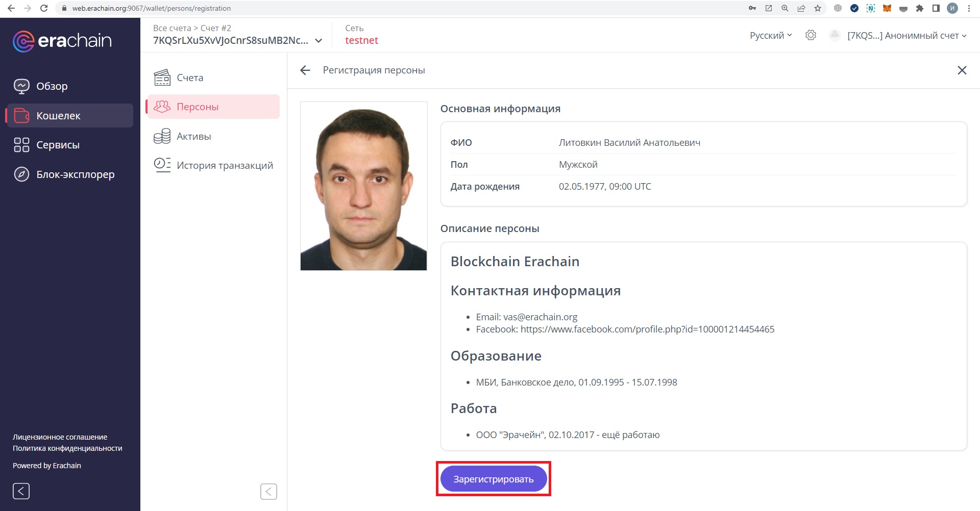The height and width of the screenshot is (511, 980).
Task: Open Политика конфиденциальности link
Action: coord(67,448)
